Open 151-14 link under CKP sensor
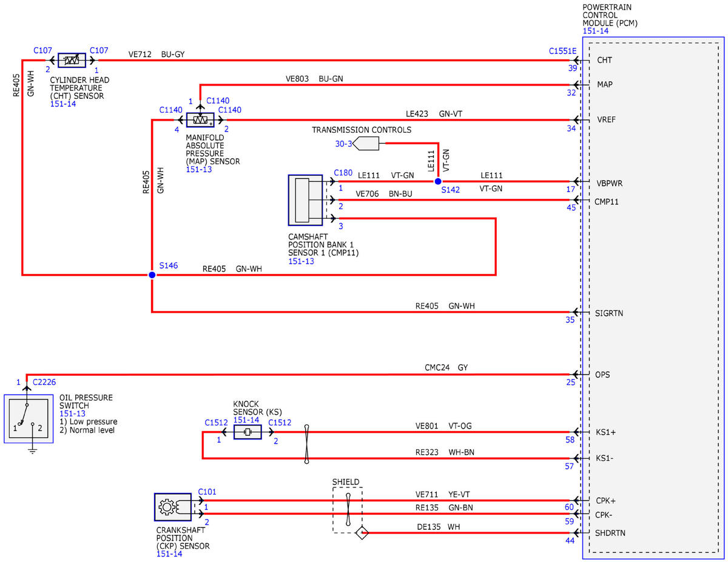The image size is (728, 562). [169, 554]
